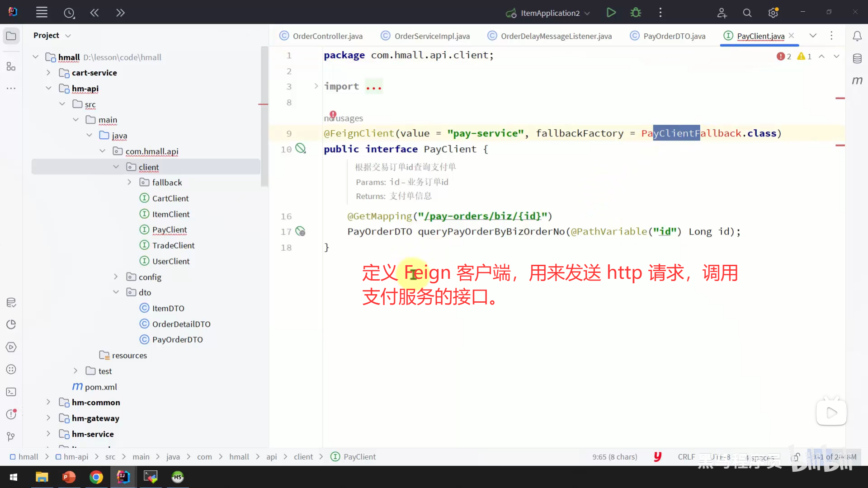
Task: Click the Debug bug icon
Action: (x=636, y=13)
